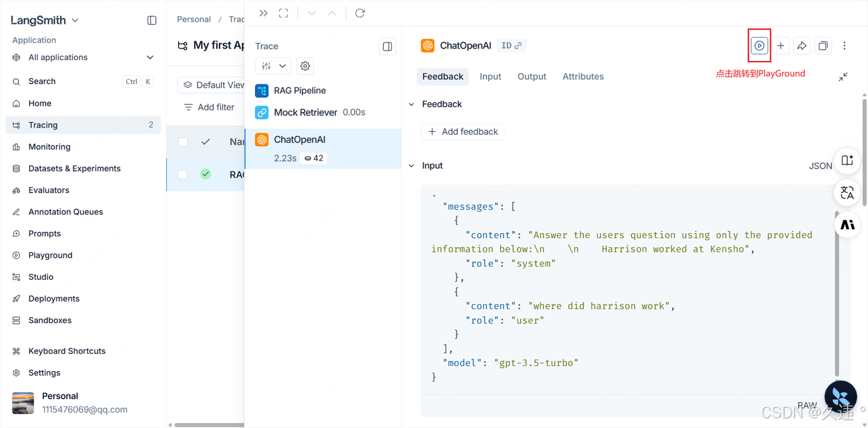Switch to the Attributes tab
Screen dimensions: 868x428
click(x=583, y=77)
